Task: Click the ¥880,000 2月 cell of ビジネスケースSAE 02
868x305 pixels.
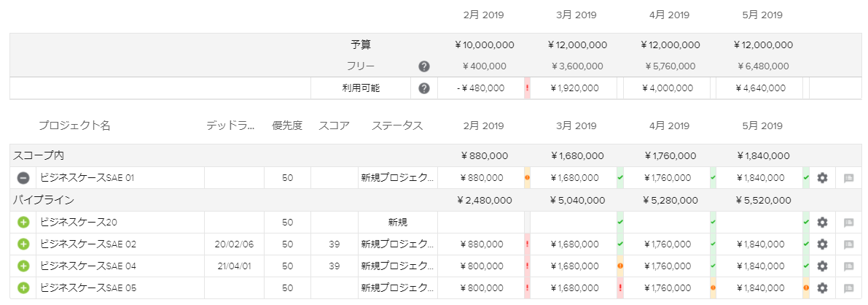Action: pos(480,244)
